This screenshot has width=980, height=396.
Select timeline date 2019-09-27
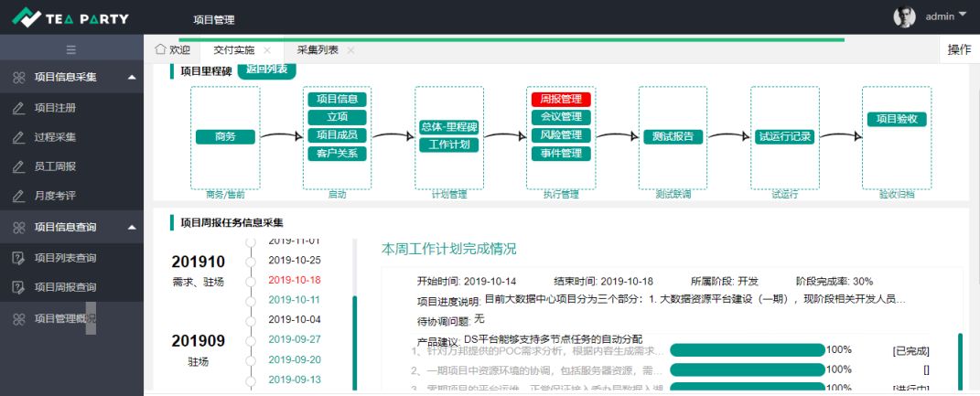click(295, 340)
